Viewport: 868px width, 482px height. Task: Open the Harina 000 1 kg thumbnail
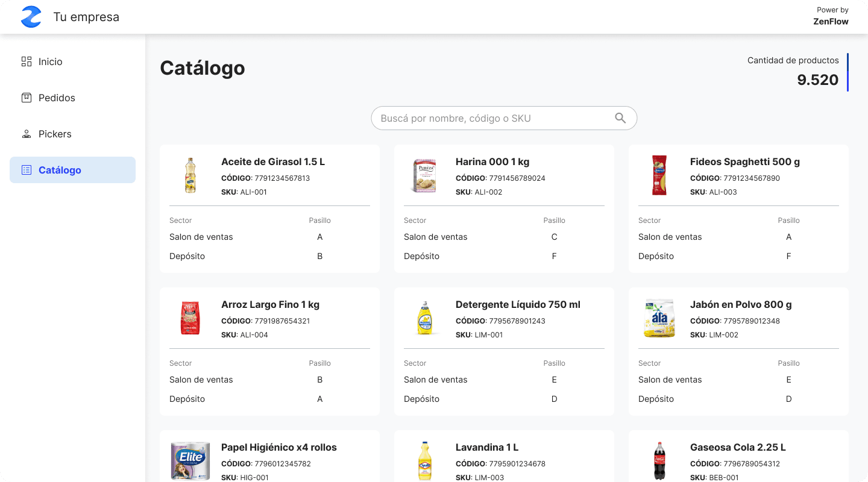pos(424,175)
